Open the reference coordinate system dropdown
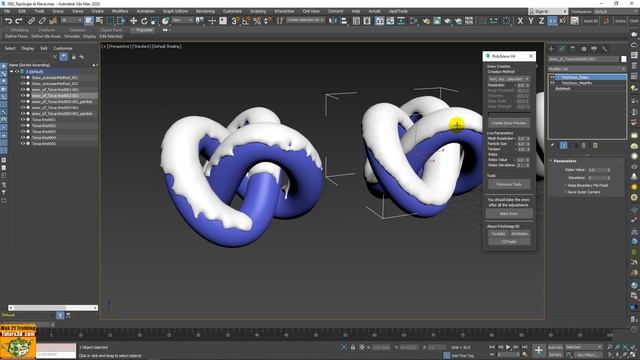Image resolution: width=640 pixels, height=360 pixels. (x=182, y=20)
